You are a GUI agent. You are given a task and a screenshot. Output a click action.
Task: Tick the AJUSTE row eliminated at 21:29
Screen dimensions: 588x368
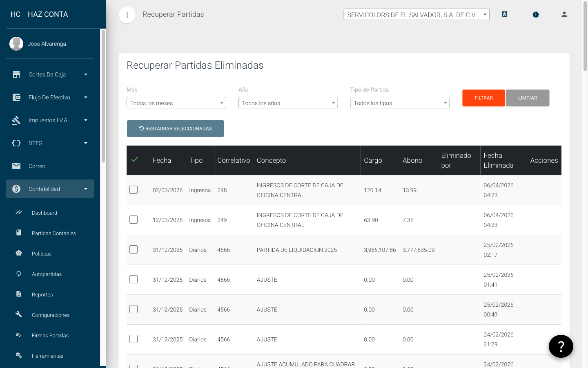pos(134,339)
